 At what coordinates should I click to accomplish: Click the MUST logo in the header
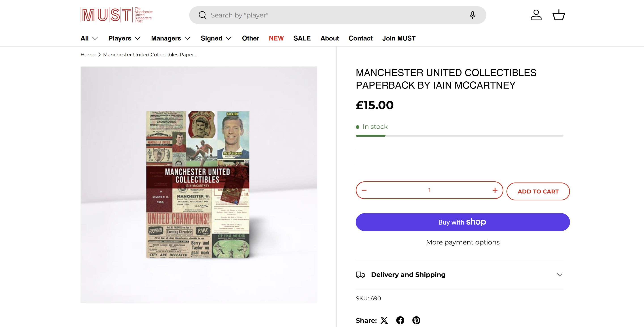pyautogui.click(x=117, y=15)
